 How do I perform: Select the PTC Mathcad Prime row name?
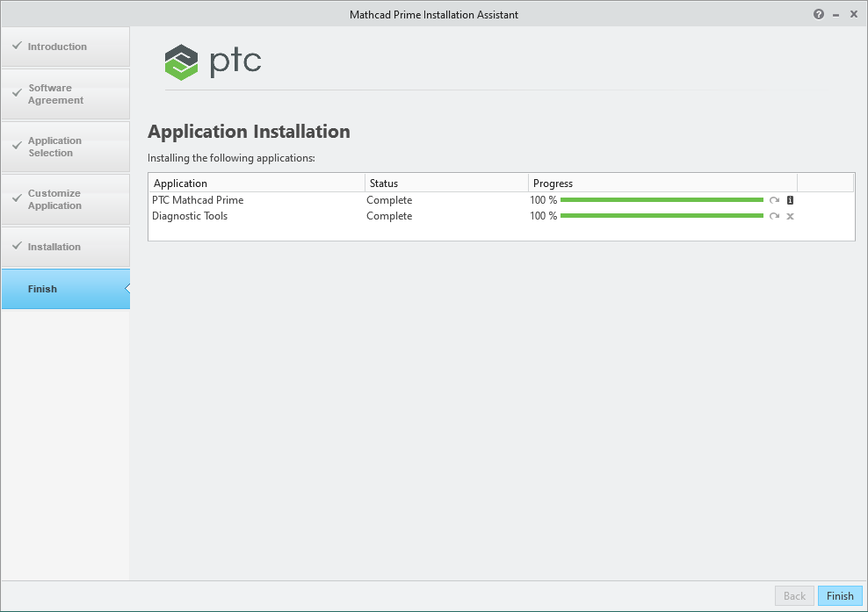click(198, 200)
